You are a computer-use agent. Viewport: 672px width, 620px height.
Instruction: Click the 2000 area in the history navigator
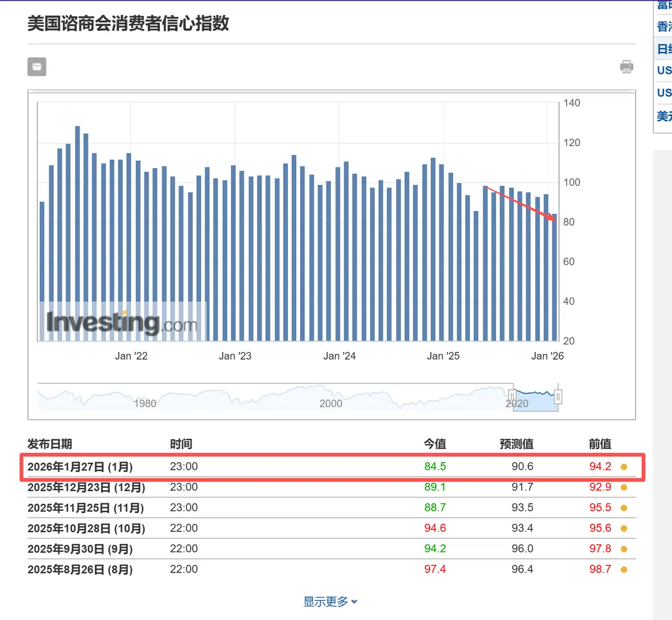[x=331, y=403]
